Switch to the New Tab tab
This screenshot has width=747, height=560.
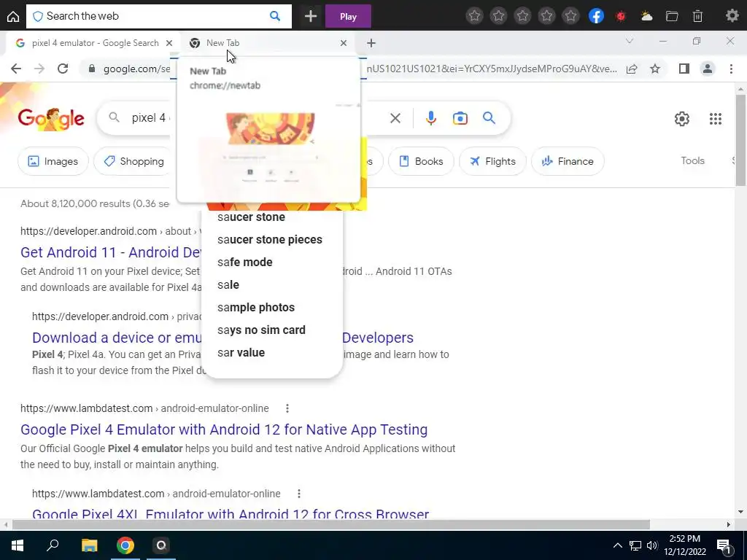click(267, 43)
